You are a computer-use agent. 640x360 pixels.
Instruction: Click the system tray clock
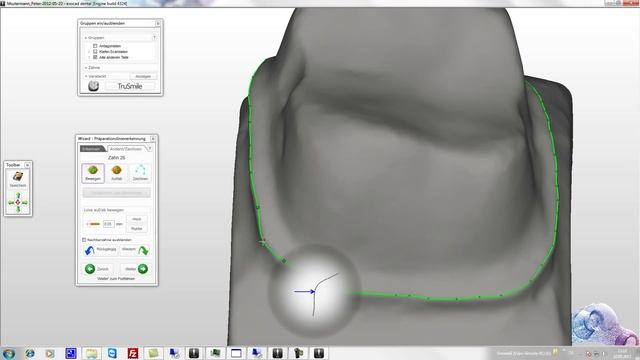[622, 353]
